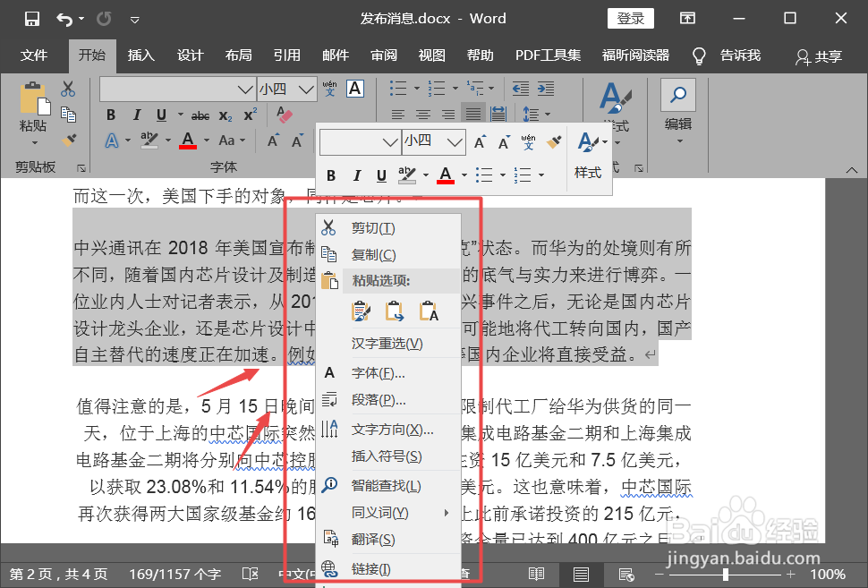Switch to the 设计 ribbon tab
Screen dimensions: 868x588
click(190, 55)
